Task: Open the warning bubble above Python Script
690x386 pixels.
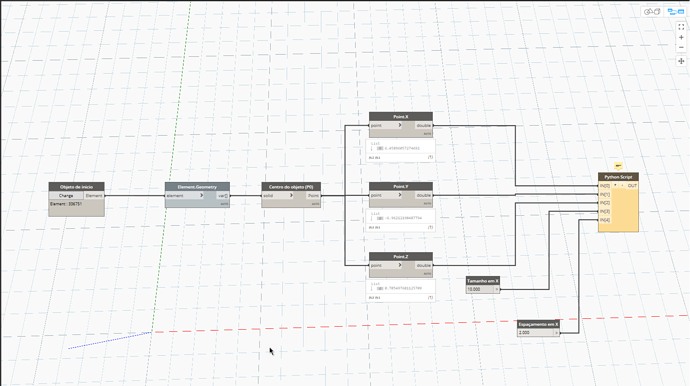Action: coord(618,166)
